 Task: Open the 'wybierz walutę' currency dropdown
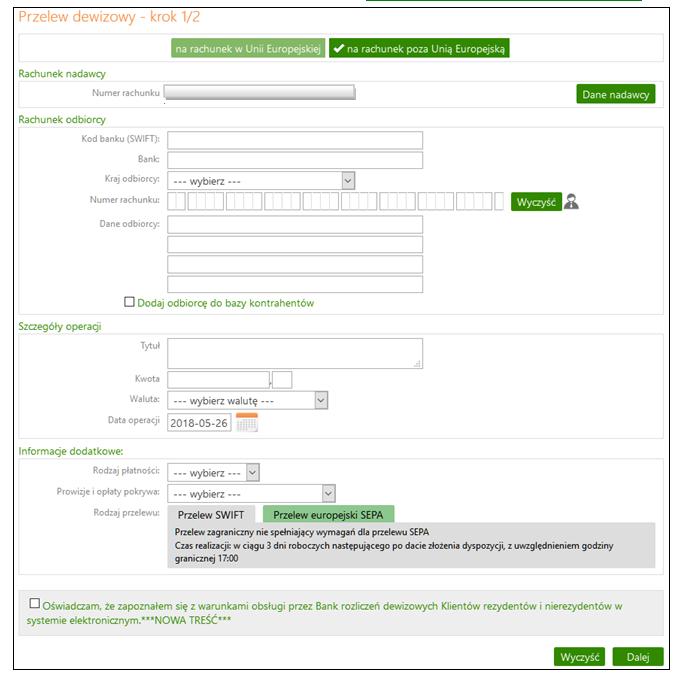pos(247,400)
